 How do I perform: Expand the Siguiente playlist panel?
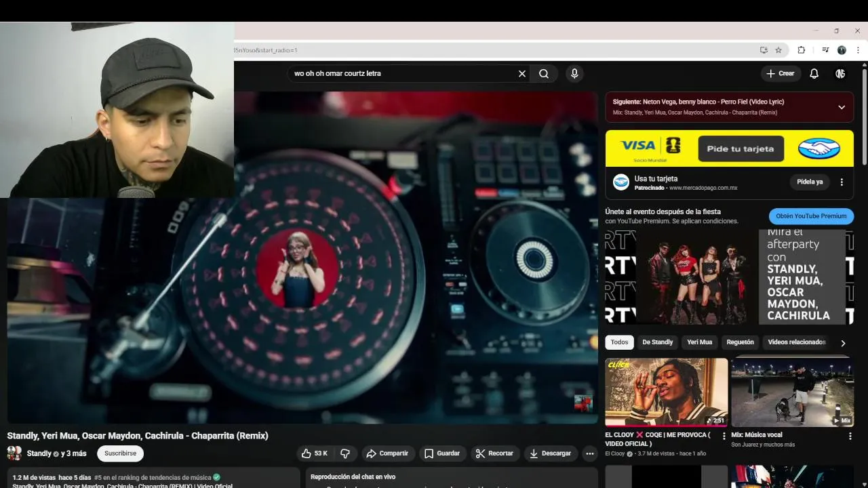[x=842, y=107]
